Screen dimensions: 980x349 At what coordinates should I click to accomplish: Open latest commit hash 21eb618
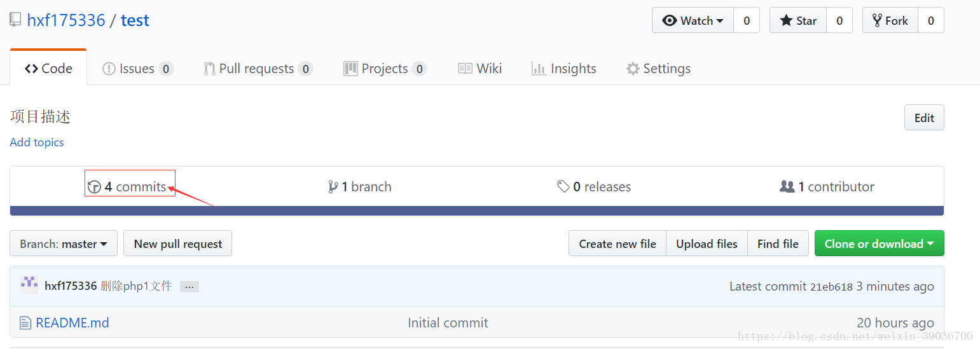831,287
